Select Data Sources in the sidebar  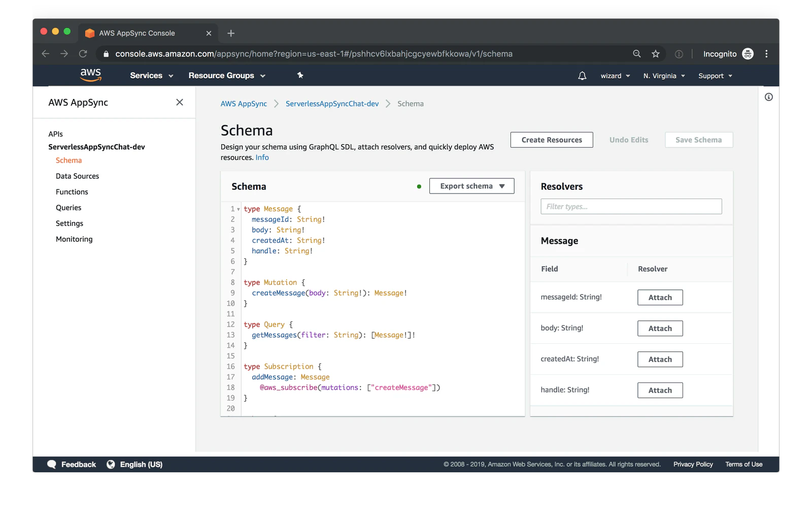pyautogui.click(x=77, y=176)
